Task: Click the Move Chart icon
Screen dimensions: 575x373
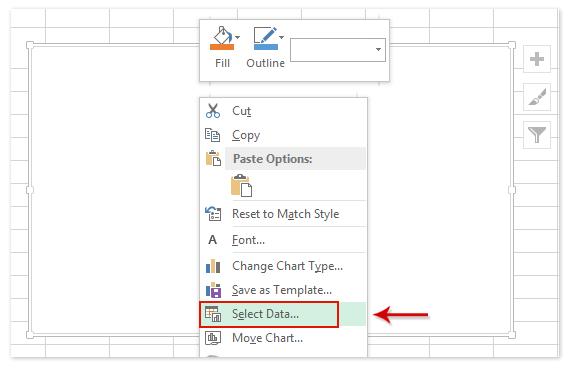Action: (x=213, y=338)
